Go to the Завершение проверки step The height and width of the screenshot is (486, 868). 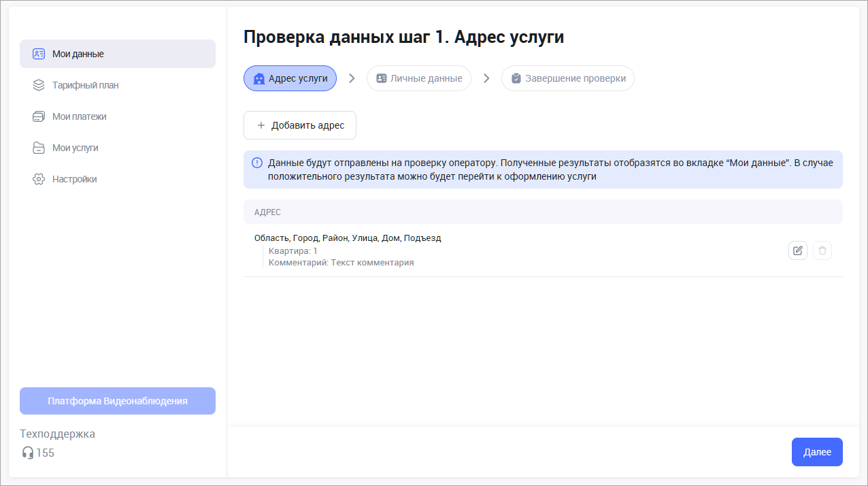tap(568, 78)
